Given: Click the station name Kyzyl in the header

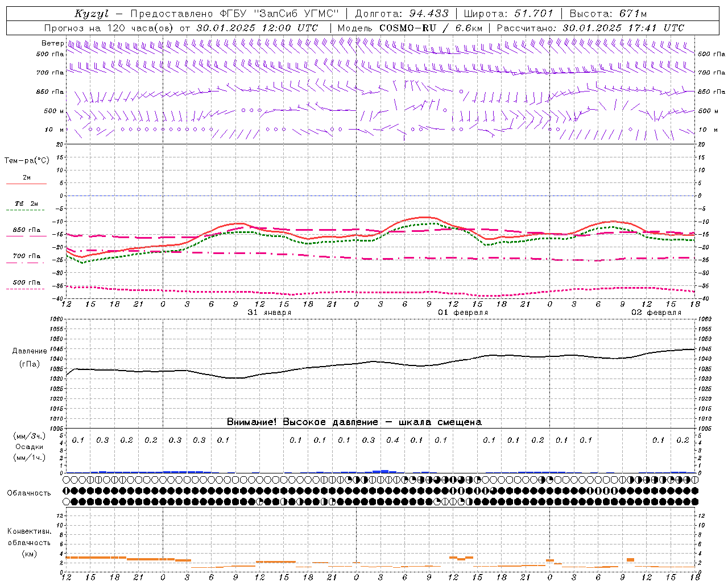Looking at the screenshot, I should (x=91, y=14).
